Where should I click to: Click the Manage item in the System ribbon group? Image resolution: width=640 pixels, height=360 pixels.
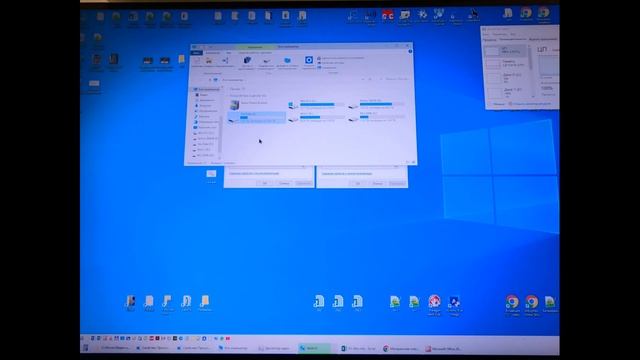(x=328, y=68)
